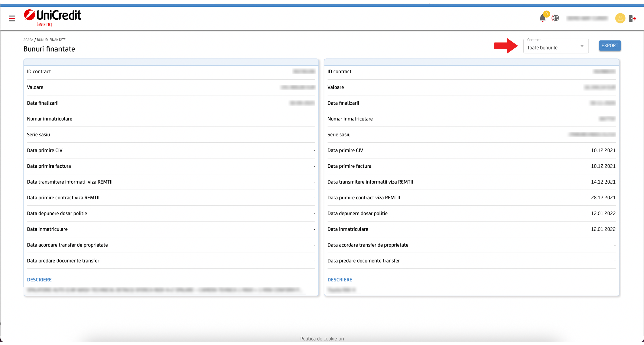Open the yellow user profile avatar
Image resolution: width=644 pixels, height=345 pixels.
click(x=620, y=18)
